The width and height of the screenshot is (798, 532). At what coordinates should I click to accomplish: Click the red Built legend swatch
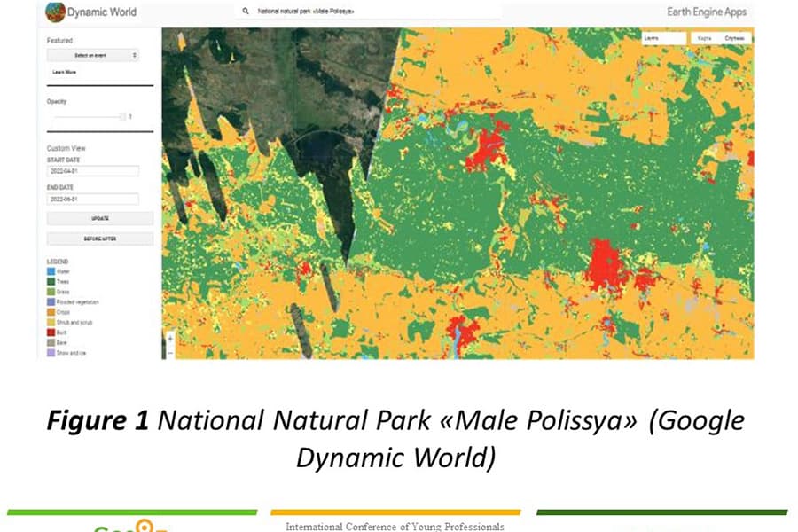click(51, 332)
